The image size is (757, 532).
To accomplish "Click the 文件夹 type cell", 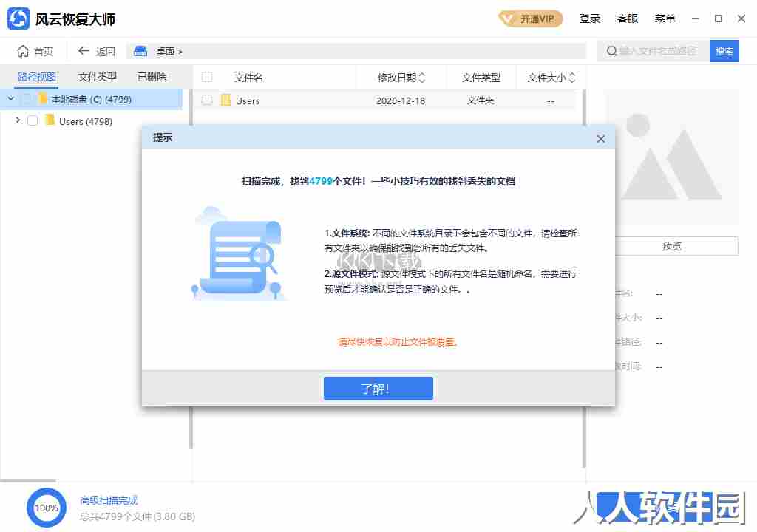I will [x=481, y=100].
